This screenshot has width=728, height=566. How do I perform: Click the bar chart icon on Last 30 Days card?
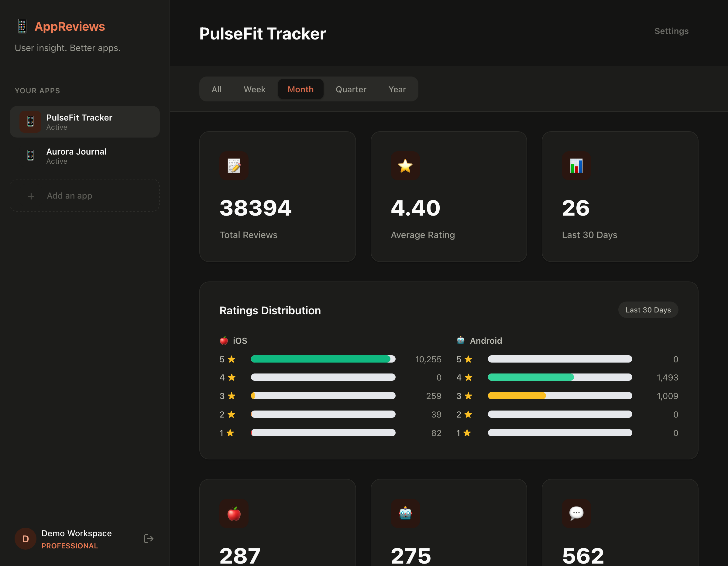[x=576, y=166]
